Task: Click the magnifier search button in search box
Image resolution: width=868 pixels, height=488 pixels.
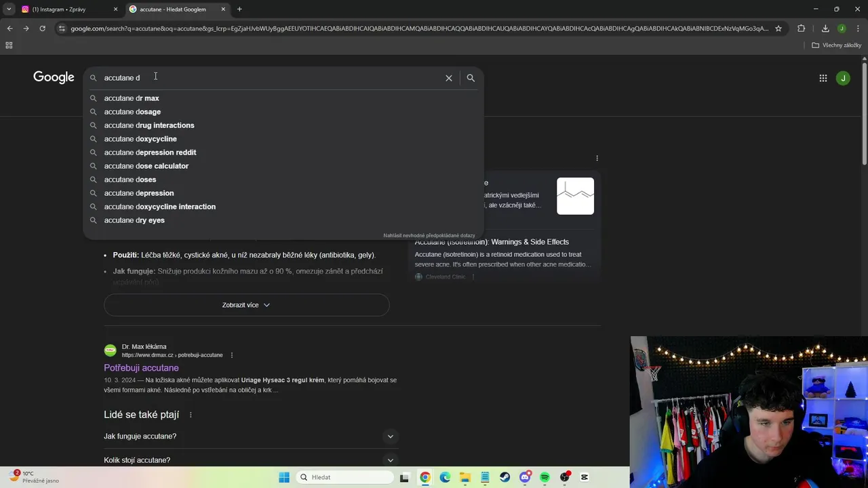Action: click(x=471, y=78)
